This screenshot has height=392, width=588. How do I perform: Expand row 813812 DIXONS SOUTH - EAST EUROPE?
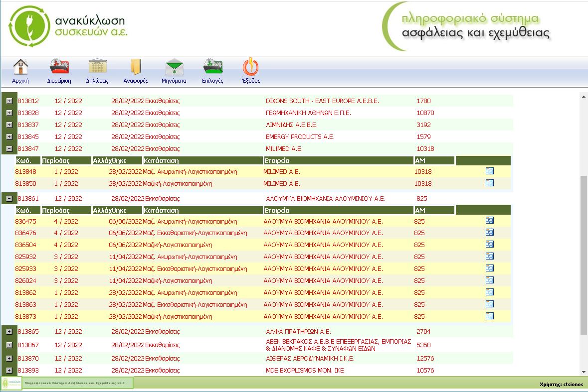(x=9, y=101)
